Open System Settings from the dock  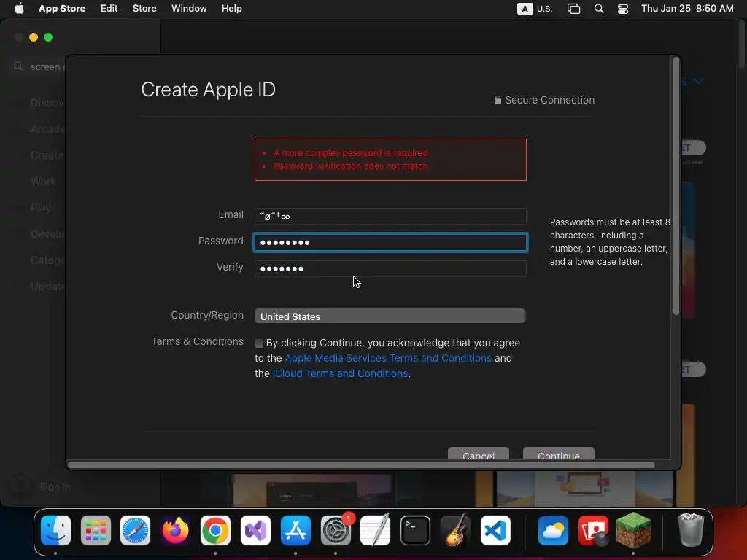336,530
